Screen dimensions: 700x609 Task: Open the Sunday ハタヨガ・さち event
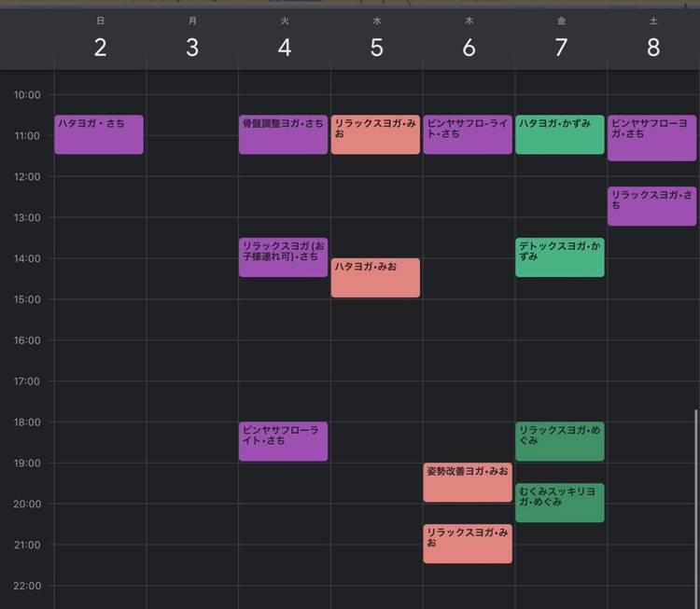point(98,134)
